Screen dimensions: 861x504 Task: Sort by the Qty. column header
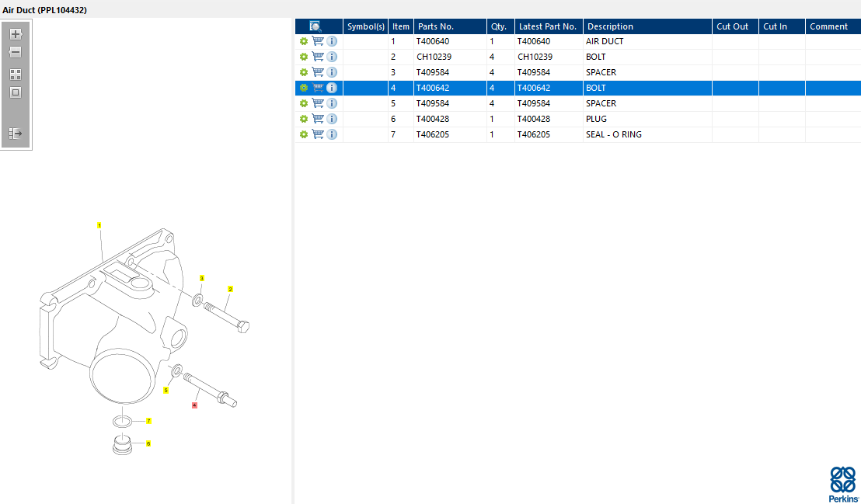pos(500,26)
